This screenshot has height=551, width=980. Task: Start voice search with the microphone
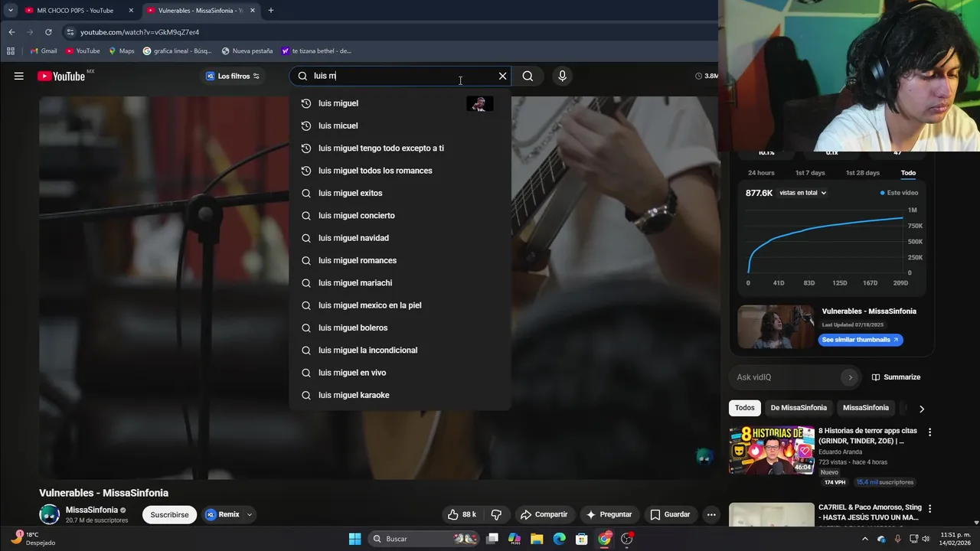click(x=562, y=76)
